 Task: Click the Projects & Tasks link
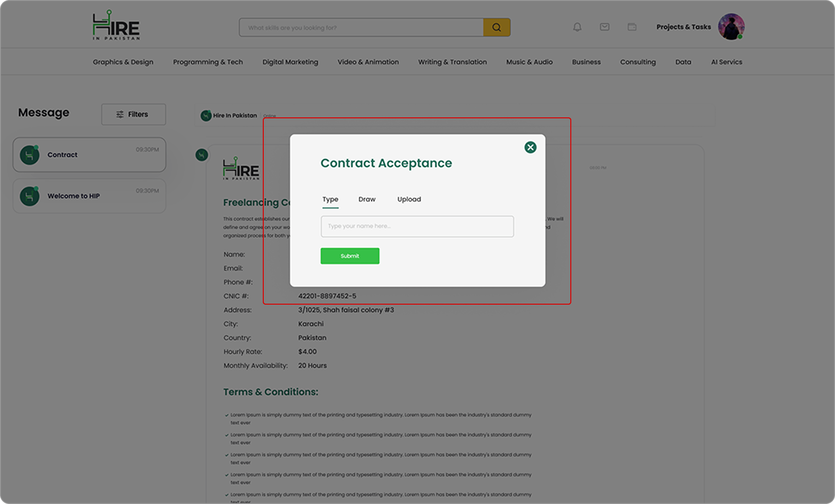(683, 27)
